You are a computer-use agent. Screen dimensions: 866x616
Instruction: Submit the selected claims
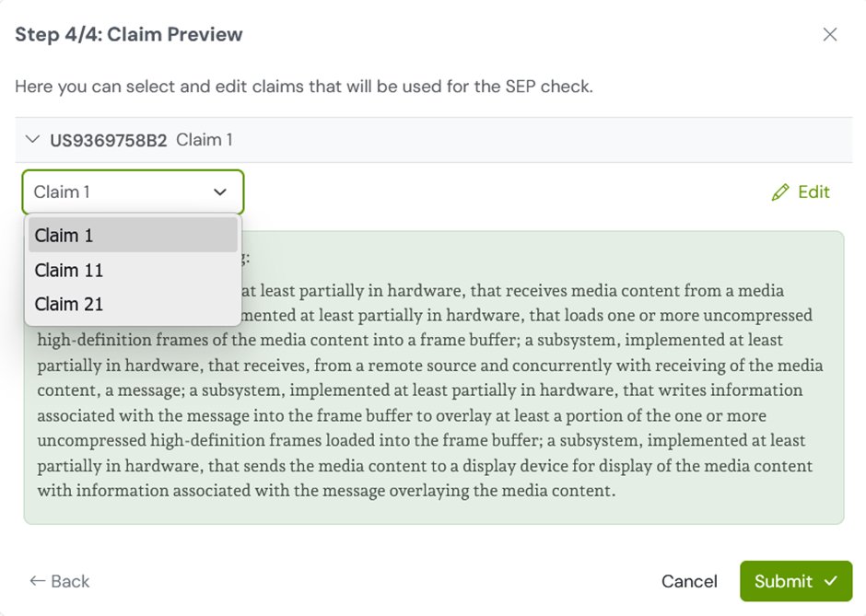[796, 581]
